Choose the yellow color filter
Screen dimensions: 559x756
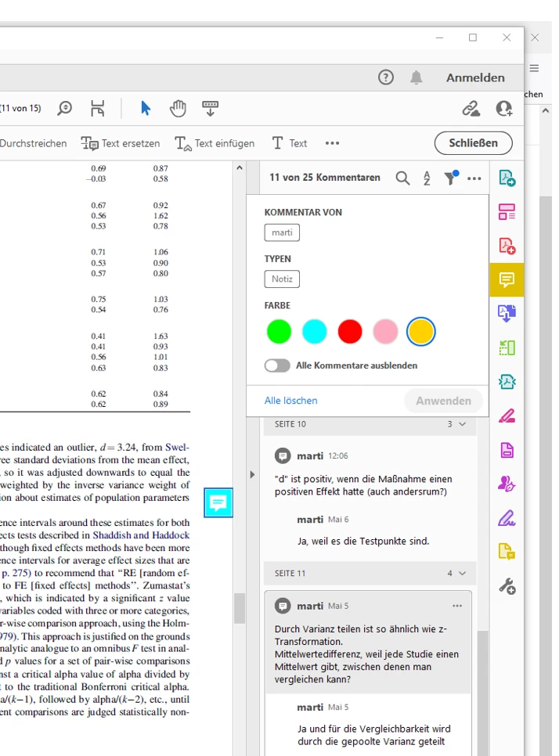(421, 332)
